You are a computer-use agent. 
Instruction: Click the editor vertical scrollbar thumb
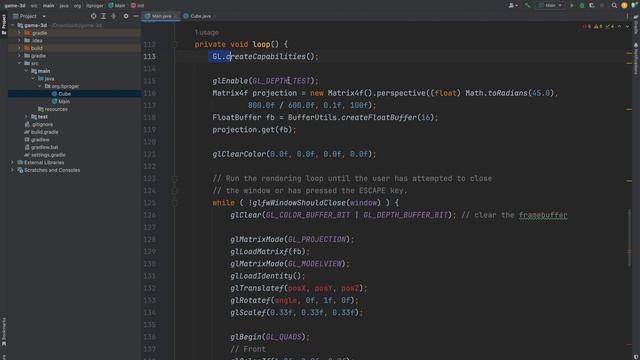pyautogui.click(x=629, y=238)
